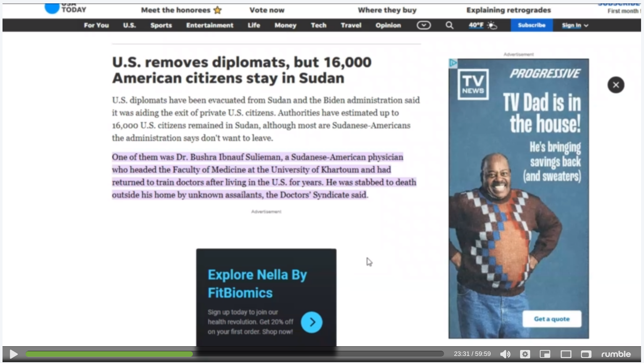This screenshot has height=363, width=644.
Task: Click the 23:31 / 59:59 time display
Action: [x=472, y=354]
